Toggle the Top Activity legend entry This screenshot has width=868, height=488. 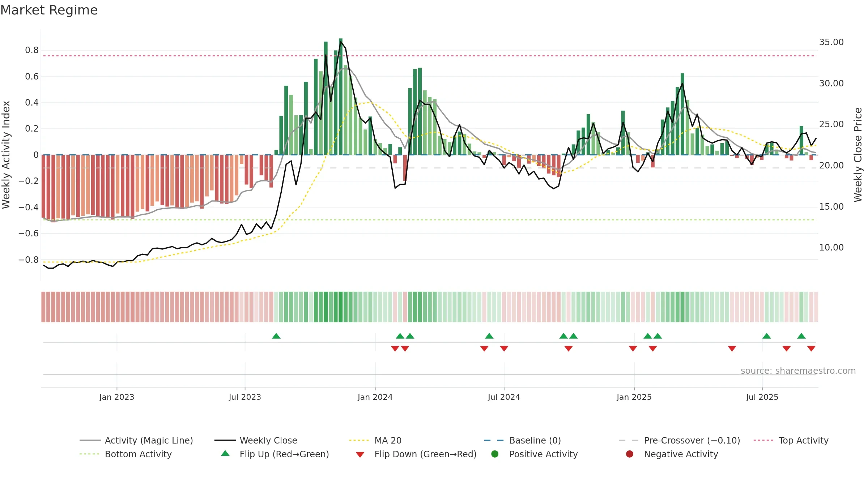click(x=791, y=440)
